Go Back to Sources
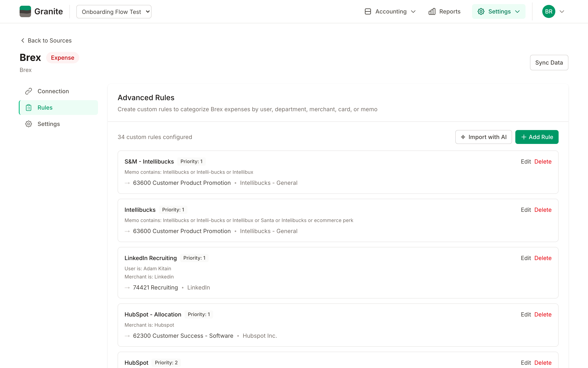Screen dimensions: 588x368 pyautogui.click(x=46, y=40)
